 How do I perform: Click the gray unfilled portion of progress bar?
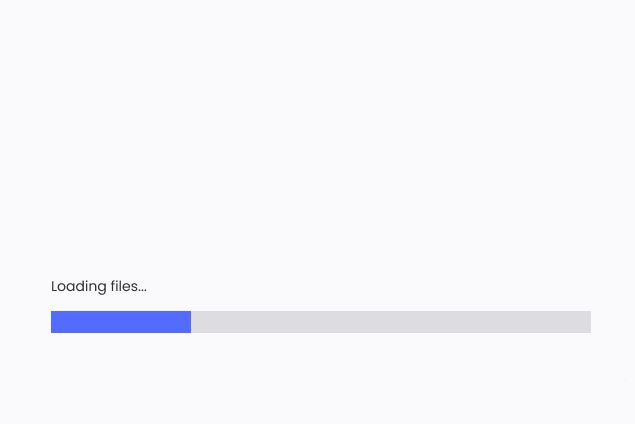(391, 322)
